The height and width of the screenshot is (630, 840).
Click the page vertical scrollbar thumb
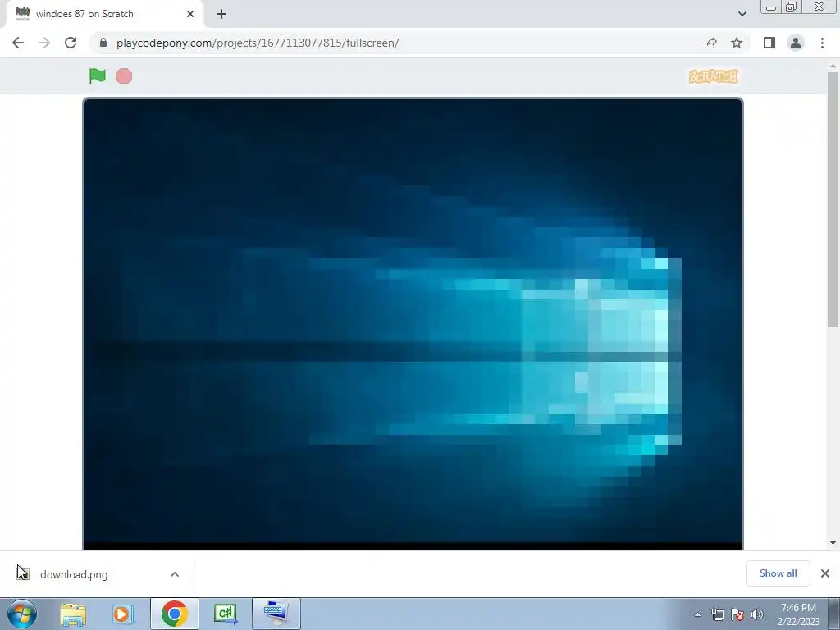833,199
